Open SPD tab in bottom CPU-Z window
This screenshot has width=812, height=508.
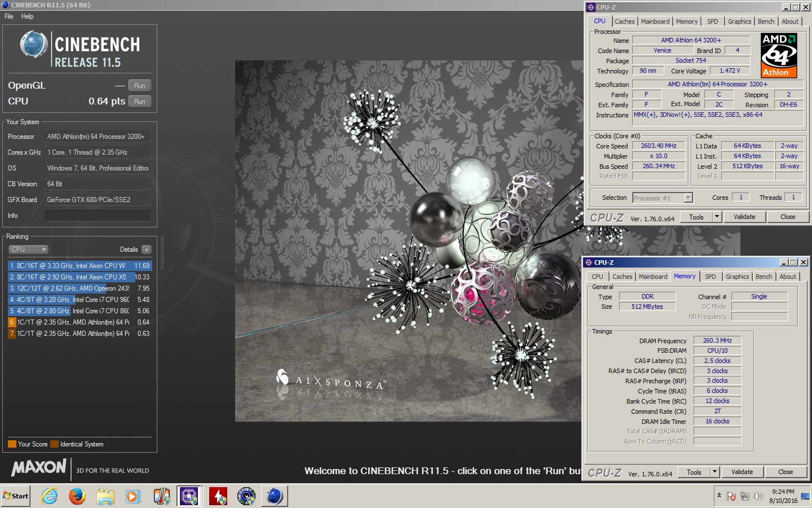[710, 277]
